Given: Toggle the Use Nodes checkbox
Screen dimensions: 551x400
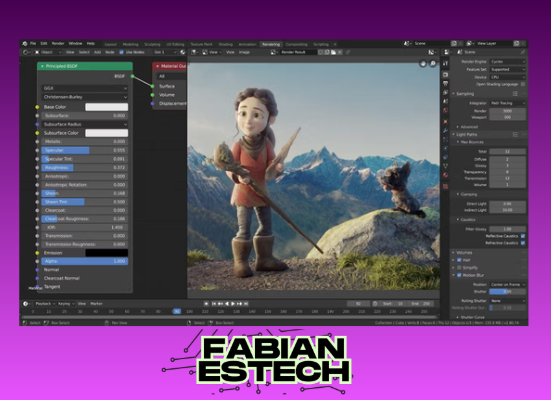Looking at the screenshot, I should point(121,52).
